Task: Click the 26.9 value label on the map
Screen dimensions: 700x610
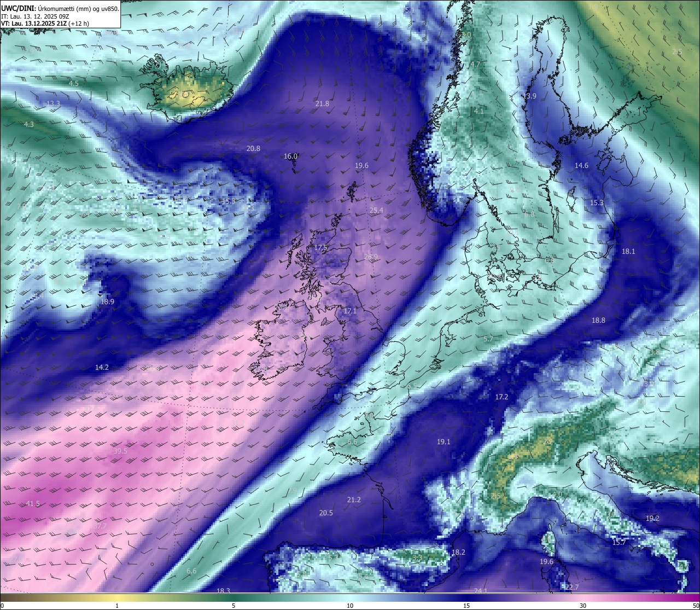Action: 371,257
